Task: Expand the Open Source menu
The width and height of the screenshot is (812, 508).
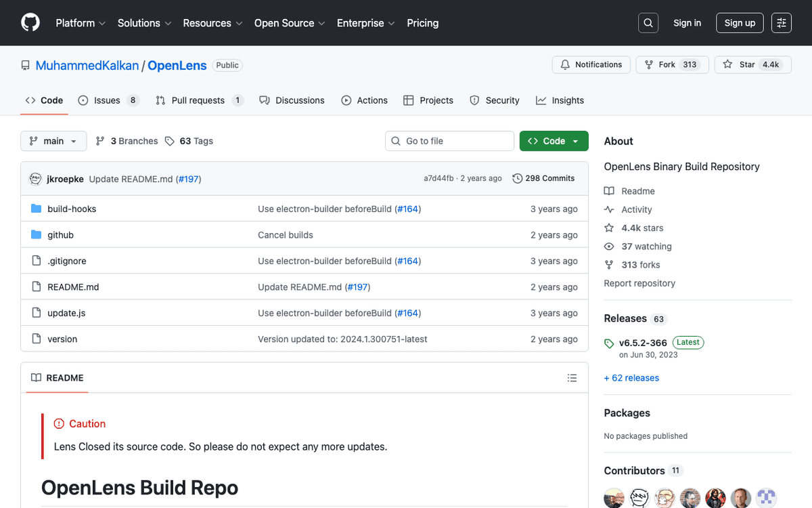Action: point(290,23)
